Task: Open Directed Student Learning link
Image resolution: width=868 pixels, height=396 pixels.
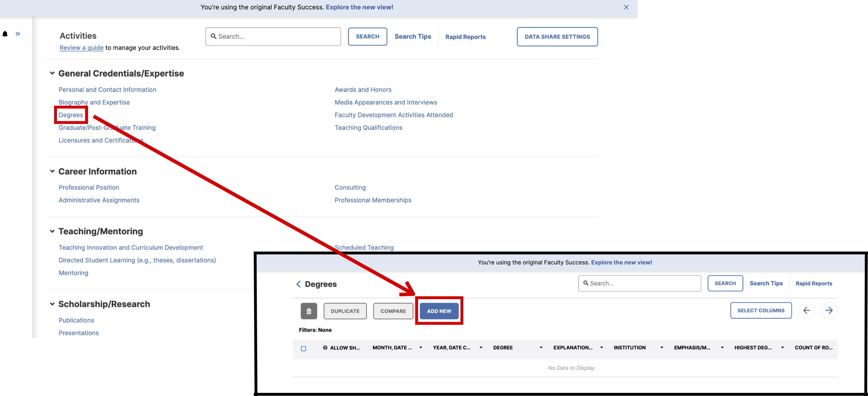Action: [x=137, y=260]
